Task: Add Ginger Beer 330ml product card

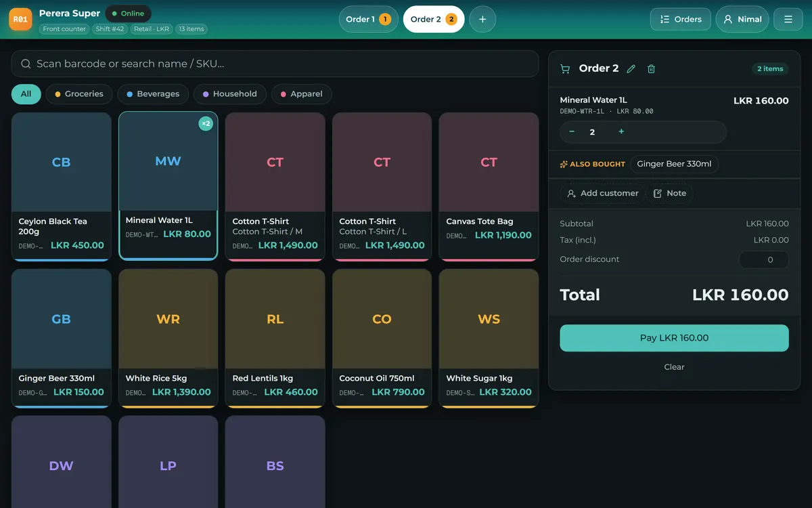Action: (x=62, y=339)
